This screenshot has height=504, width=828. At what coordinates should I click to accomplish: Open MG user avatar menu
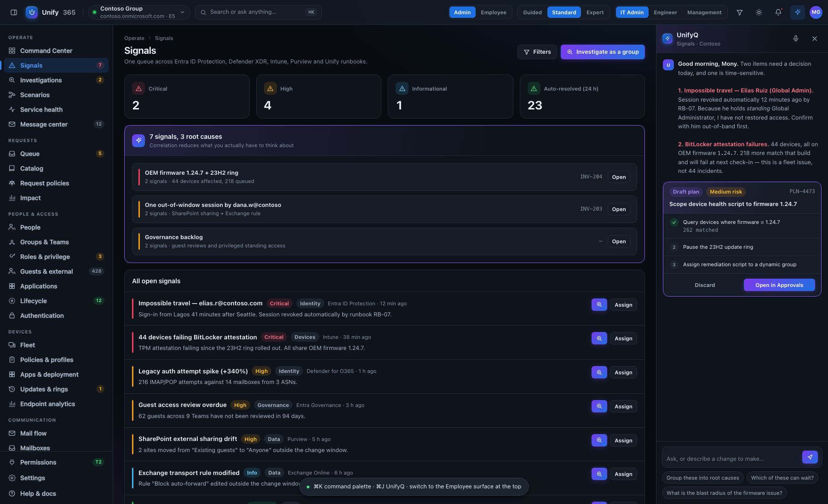[816, 12]
